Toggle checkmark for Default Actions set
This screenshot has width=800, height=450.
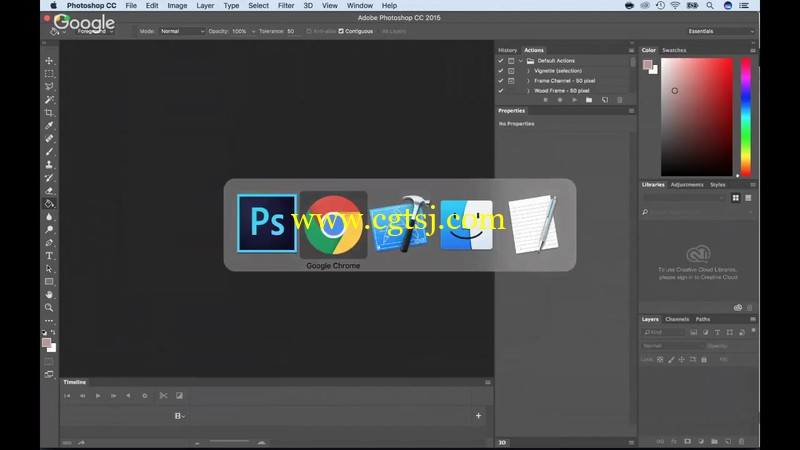pos(501,61)
